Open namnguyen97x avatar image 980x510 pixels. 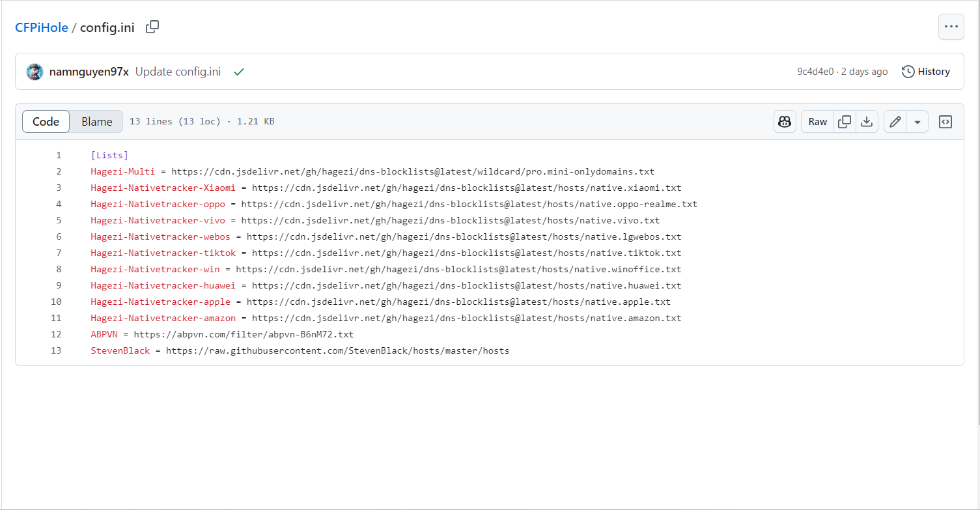(35, 72)
